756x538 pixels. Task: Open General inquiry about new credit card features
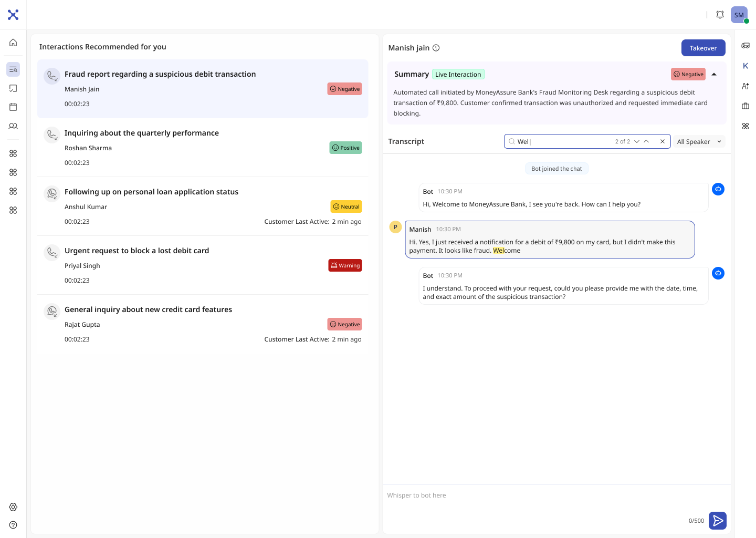(203, 324)
